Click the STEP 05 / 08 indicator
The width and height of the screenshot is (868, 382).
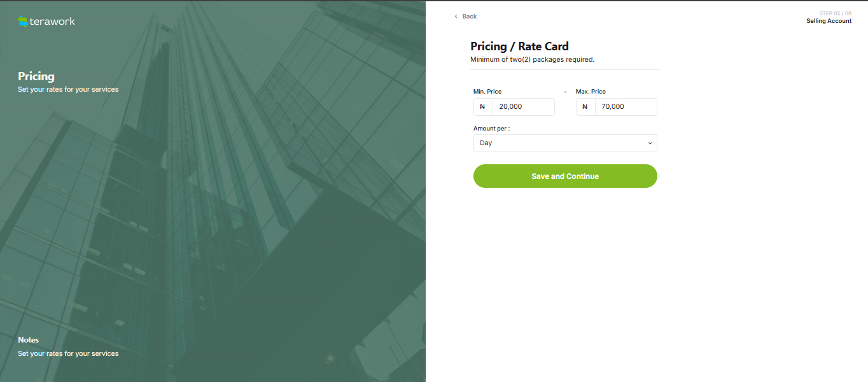pos(835,13)
